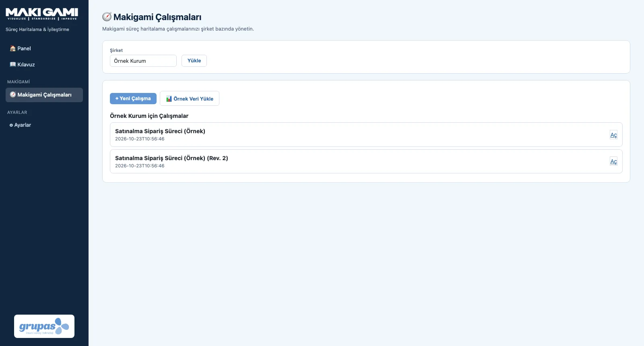Click the bar chart icon on Örnek Veri Yükle
This screenshot has width=644, height=346.
[x=169, y=99]
